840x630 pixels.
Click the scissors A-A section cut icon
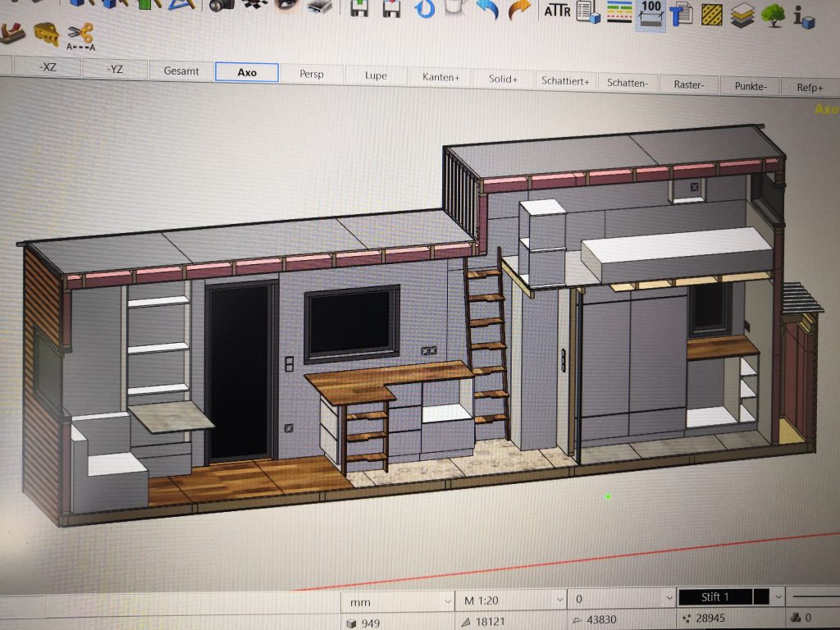(x=80, y=36)
